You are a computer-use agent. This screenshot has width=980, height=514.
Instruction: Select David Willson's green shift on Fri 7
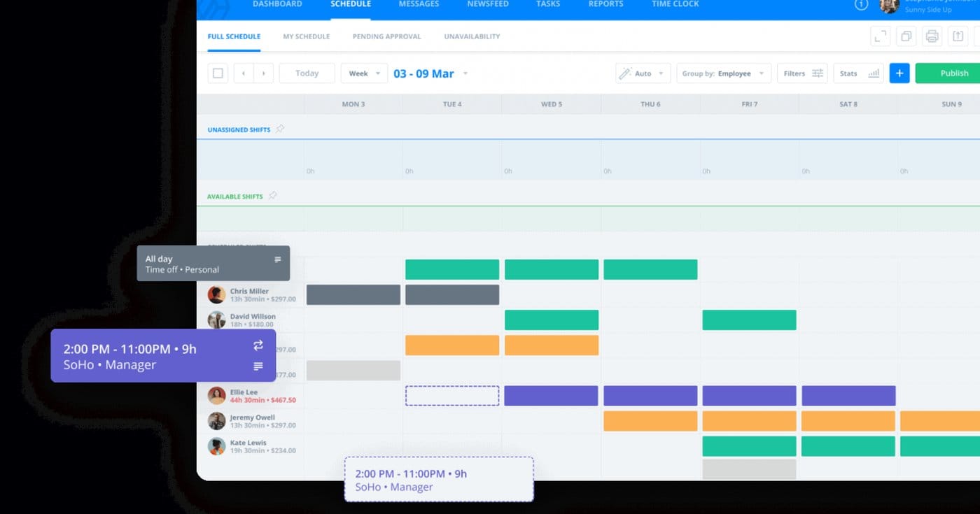[750, 320]
